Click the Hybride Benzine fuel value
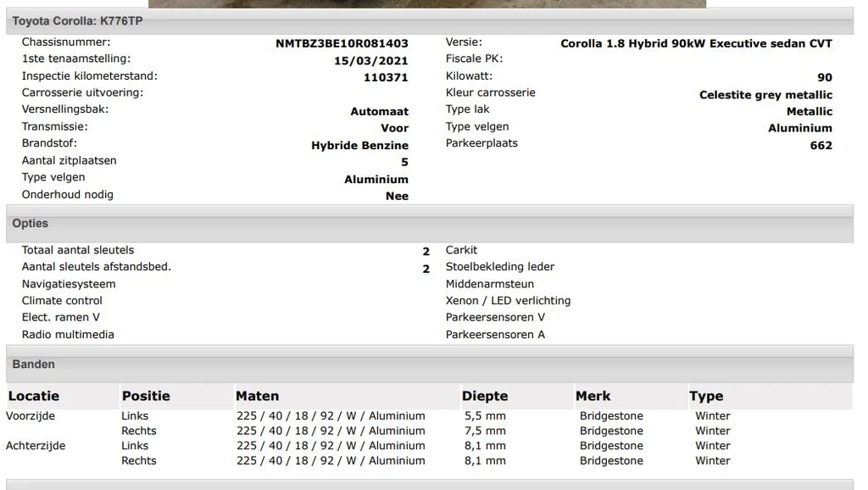Viewport: 868px width, 490px height. click(x=359, y=145)
